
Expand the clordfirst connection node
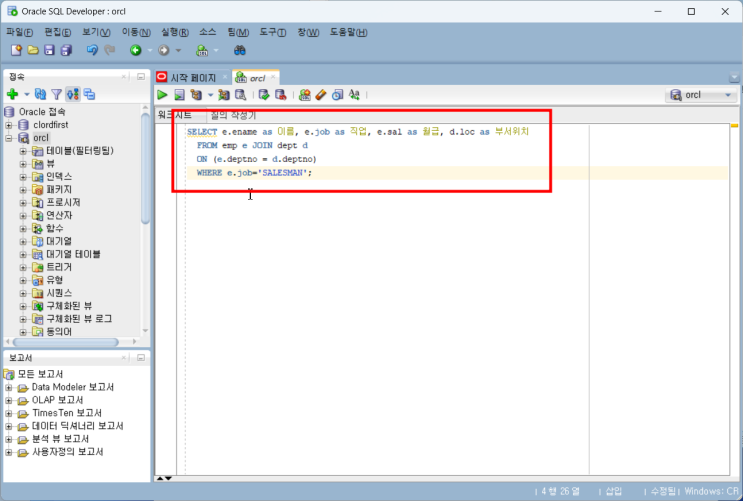9,125
